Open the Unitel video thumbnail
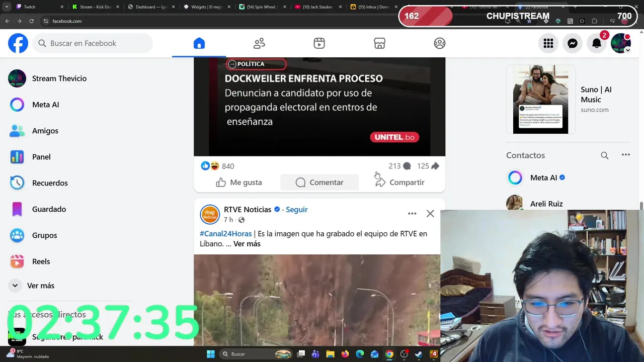 tap(319, 107)
